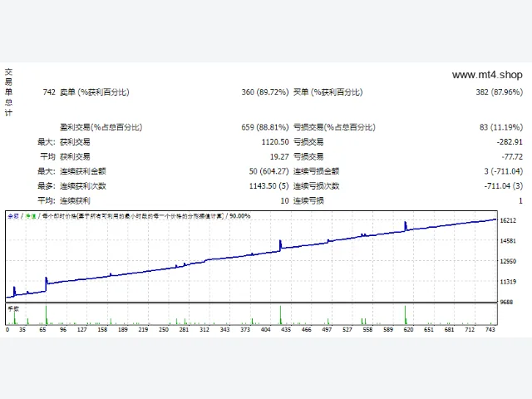Screen dimensions: 532x399
Task: Select the largest loss trade value -282.91
Action: tap(510, 142)
